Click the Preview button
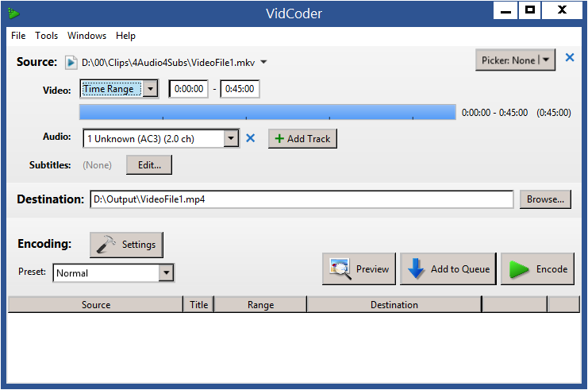Image resolution: width=588 pixels, height=390 pixels. (359, 268)
